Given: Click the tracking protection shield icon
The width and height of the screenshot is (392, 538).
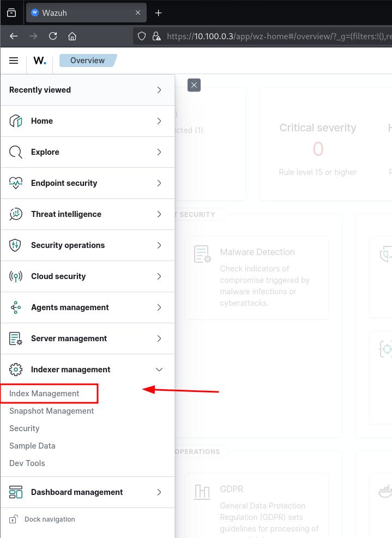Looking at the screenshot, I should pos(142,36).
